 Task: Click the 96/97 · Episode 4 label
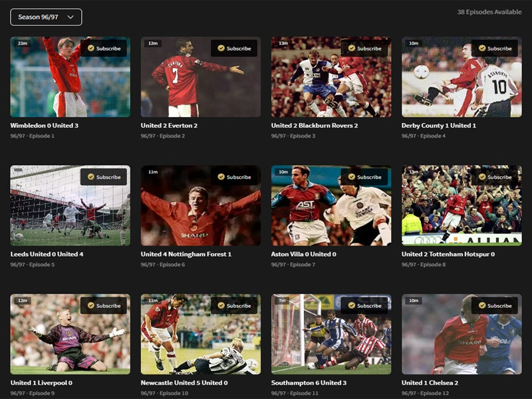(x=424, y=136)
